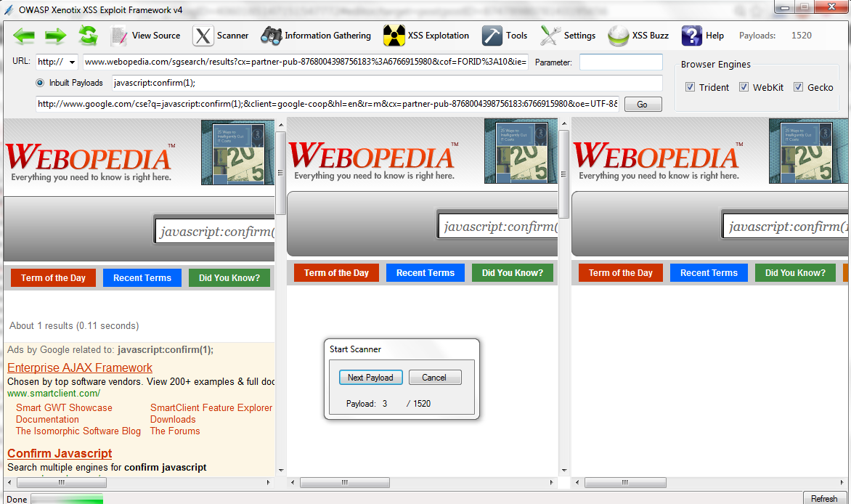Open the Help menu
Screen dimensions: 851x504
point(703,36)
